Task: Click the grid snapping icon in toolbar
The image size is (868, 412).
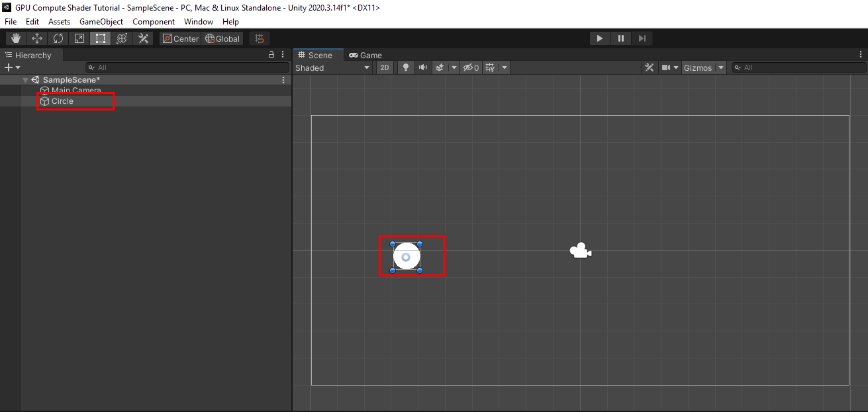Action: tap(260, 38)
